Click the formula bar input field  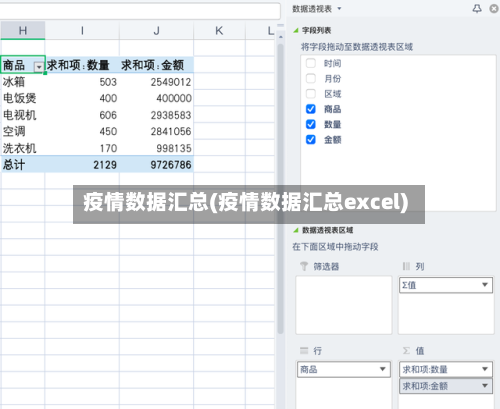pos(140,11)
